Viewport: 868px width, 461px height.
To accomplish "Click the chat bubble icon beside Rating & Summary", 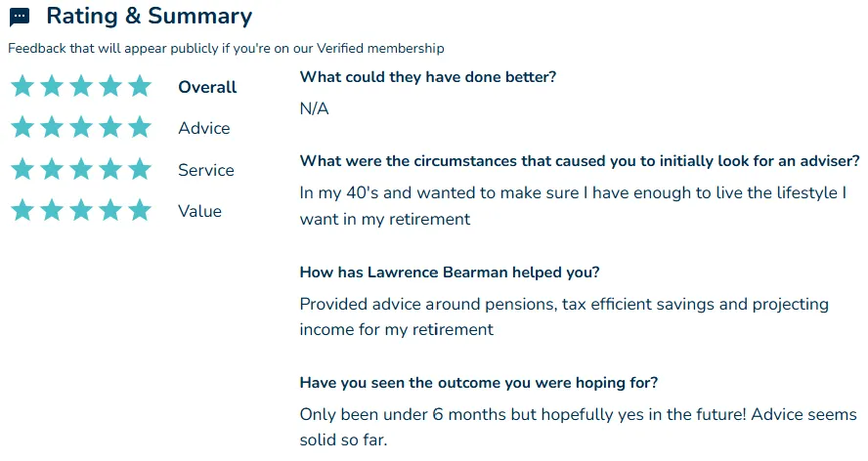I will click(x=20, y=18).
